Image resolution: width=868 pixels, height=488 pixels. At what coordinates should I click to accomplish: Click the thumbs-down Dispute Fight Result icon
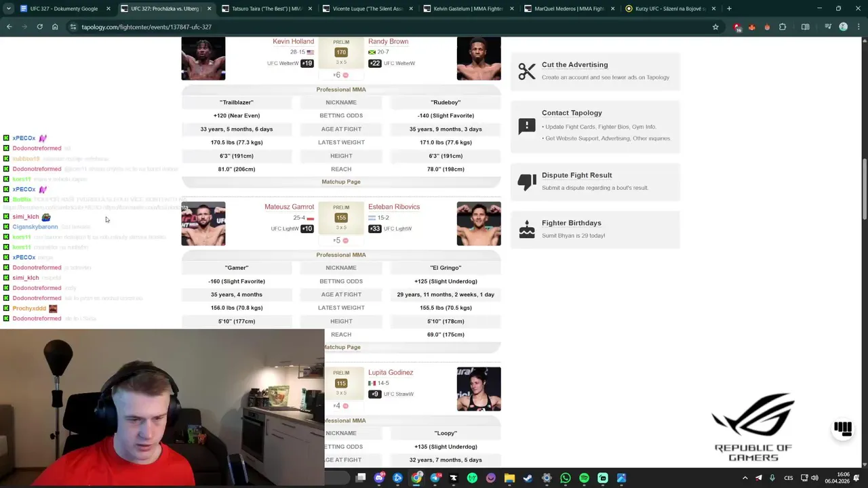click(x=527, y=182)
